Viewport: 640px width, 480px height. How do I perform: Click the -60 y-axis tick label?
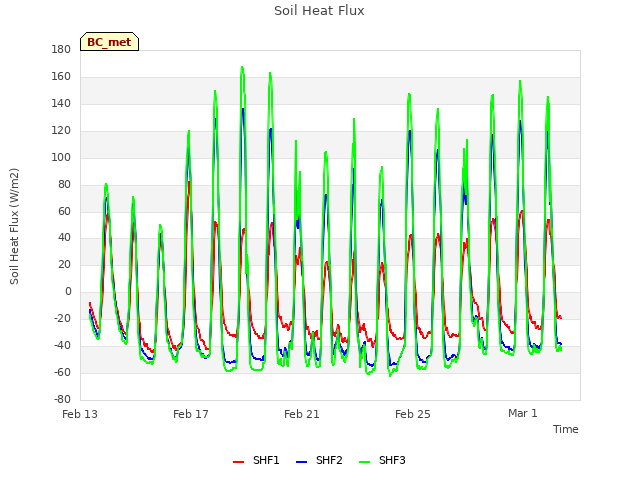62,372
